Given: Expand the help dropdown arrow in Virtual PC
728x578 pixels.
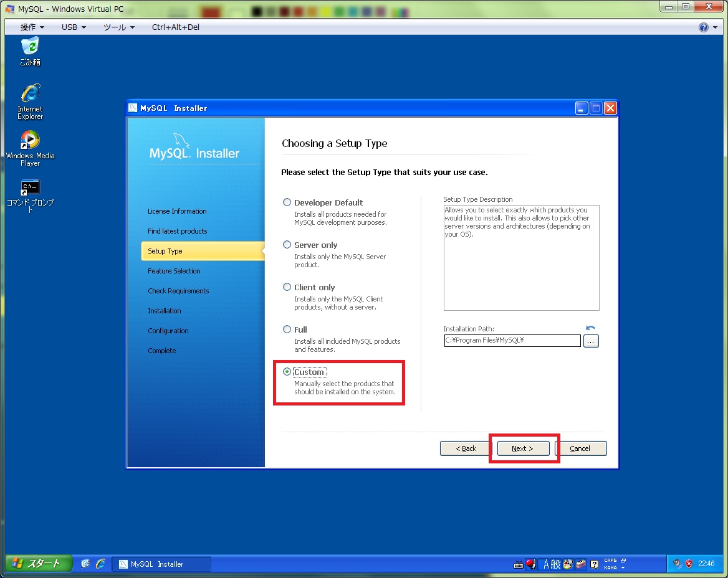Looking at the screenshot, I should coord(715,27).
